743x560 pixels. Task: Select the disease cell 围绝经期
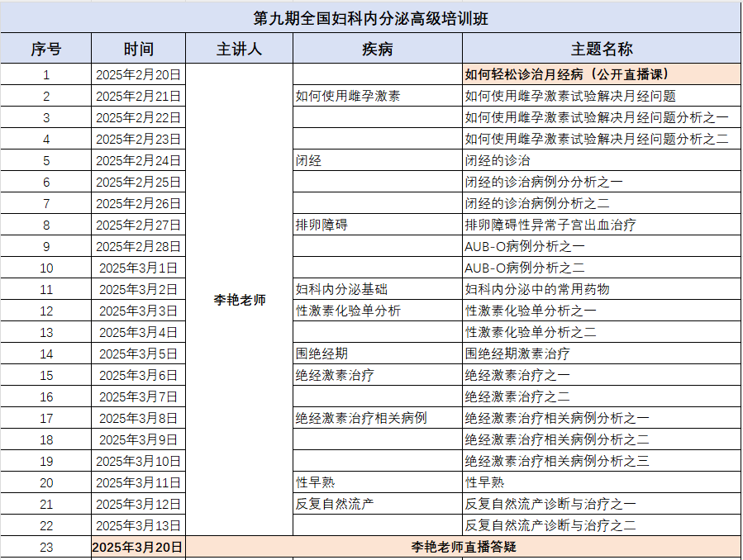click(378, 354)
